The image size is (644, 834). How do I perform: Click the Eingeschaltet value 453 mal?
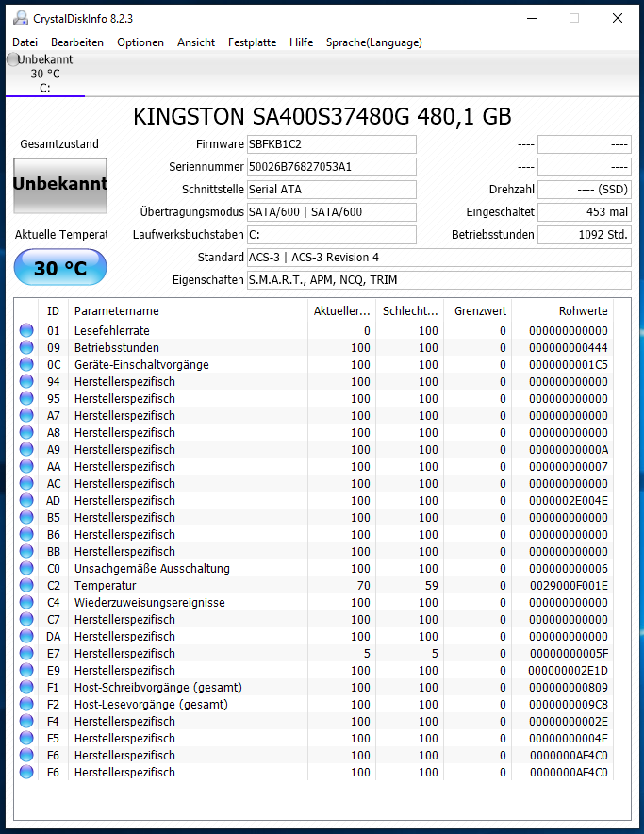585,212
